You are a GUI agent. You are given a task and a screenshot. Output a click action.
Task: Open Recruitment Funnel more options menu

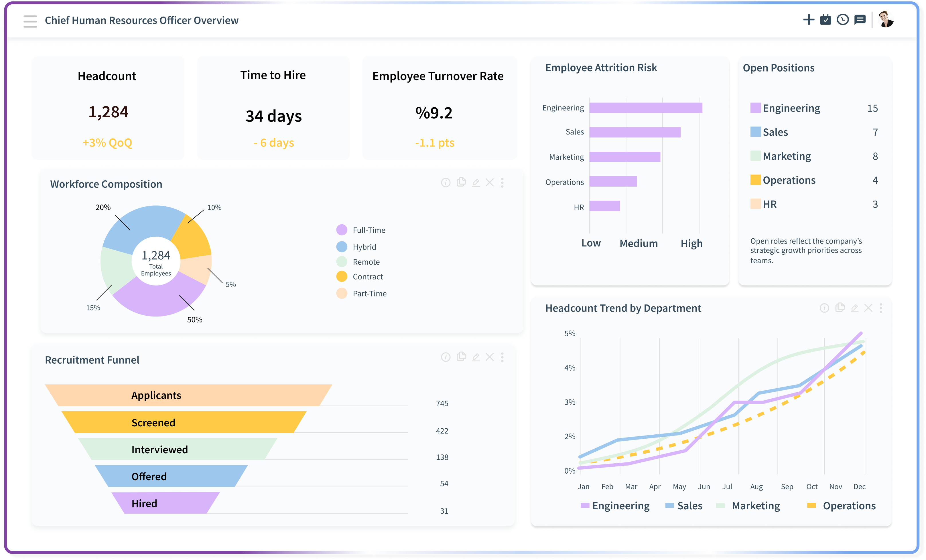[x=502, y=357]
